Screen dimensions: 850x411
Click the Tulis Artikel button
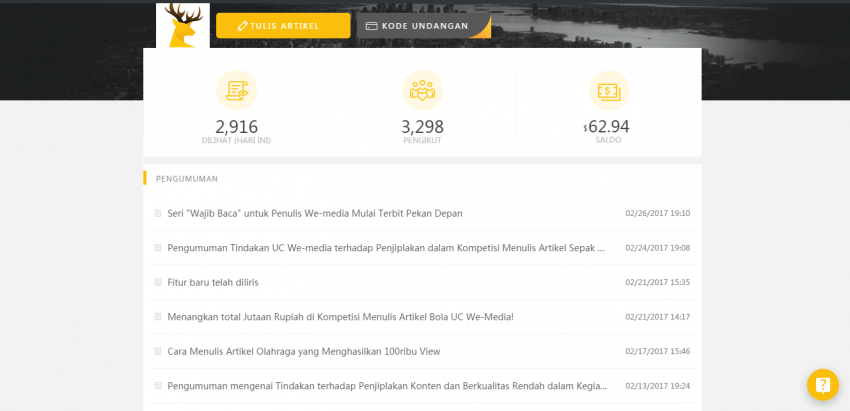283,25
